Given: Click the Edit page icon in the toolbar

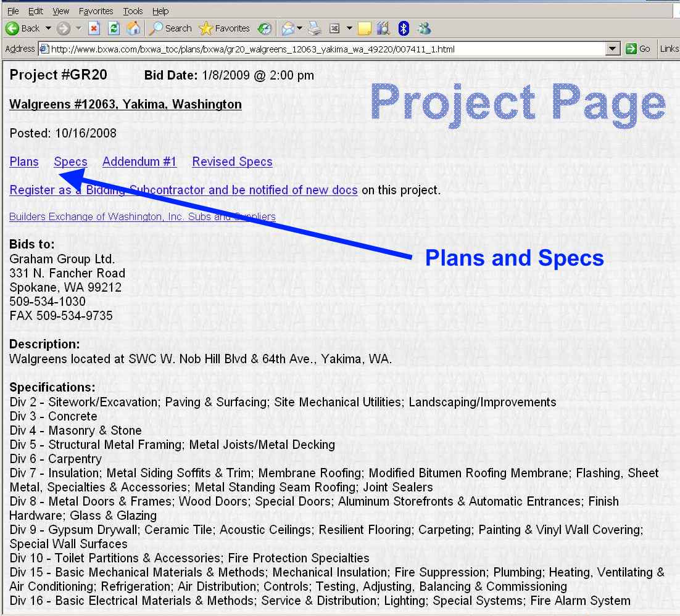Looking at the screenshot, I should point(334,28).
